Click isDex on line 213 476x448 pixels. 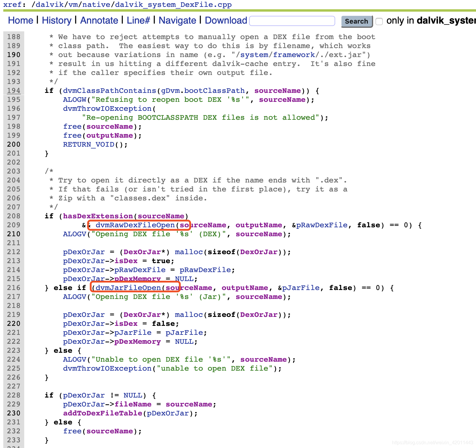pos(126,261)
